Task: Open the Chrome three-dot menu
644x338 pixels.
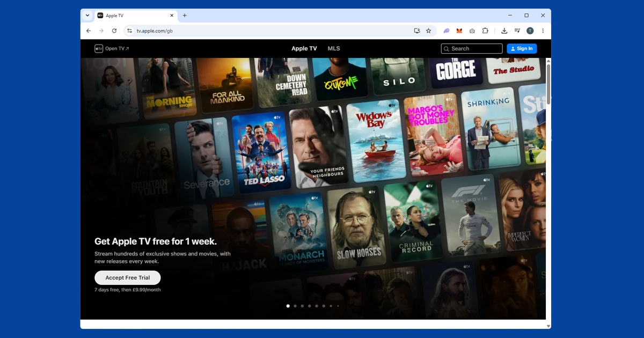Action: click(543, 31)
